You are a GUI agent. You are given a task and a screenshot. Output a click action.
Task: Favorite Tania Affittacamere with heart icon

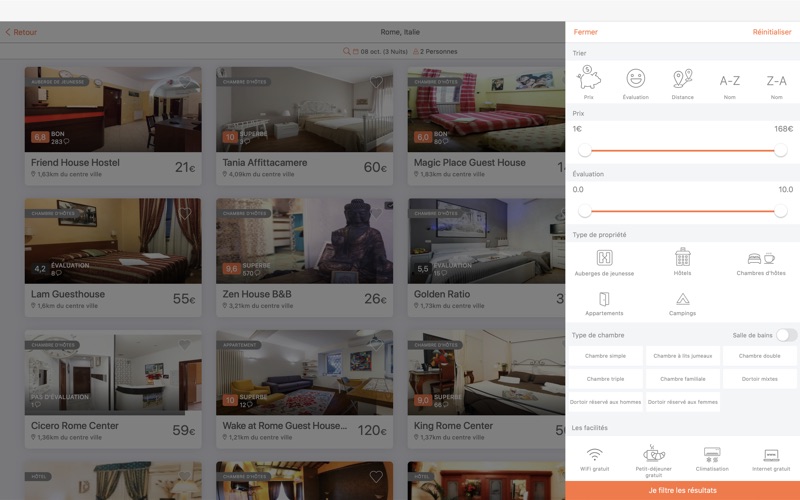point(376,81)
